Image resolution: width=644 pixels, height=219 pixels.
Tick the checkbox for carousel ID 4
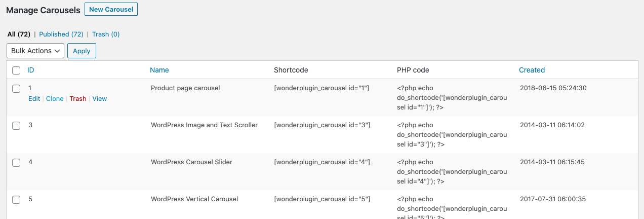(x=16, y=163)
